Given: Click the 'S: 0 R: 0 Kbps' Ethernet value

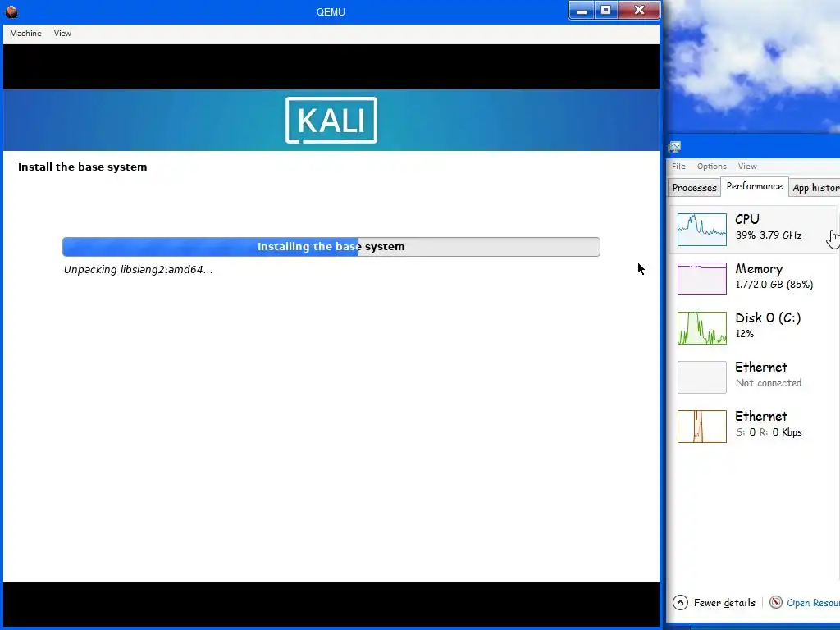Looking at the screenshot, I should coord(768,432).
